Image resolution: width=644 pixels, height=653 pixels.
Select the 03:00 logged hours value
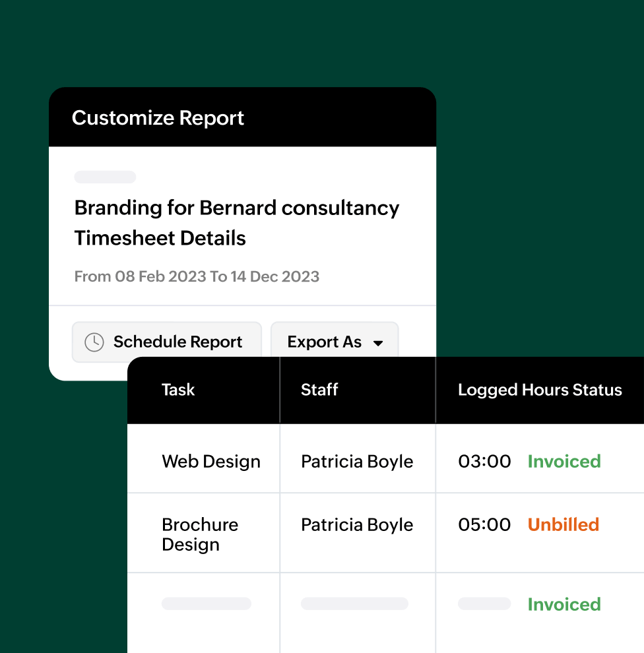(484, 461)
